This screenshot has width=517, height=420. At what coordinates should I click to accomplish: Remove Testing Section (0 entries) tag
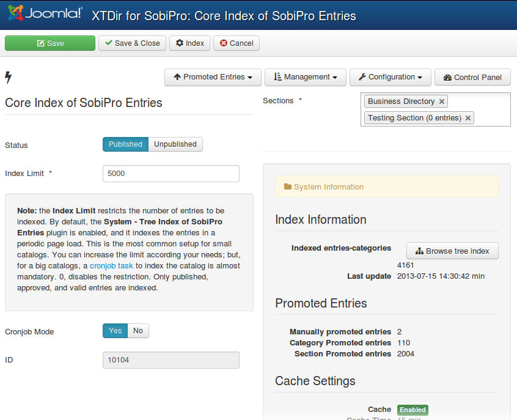(468, 118)
